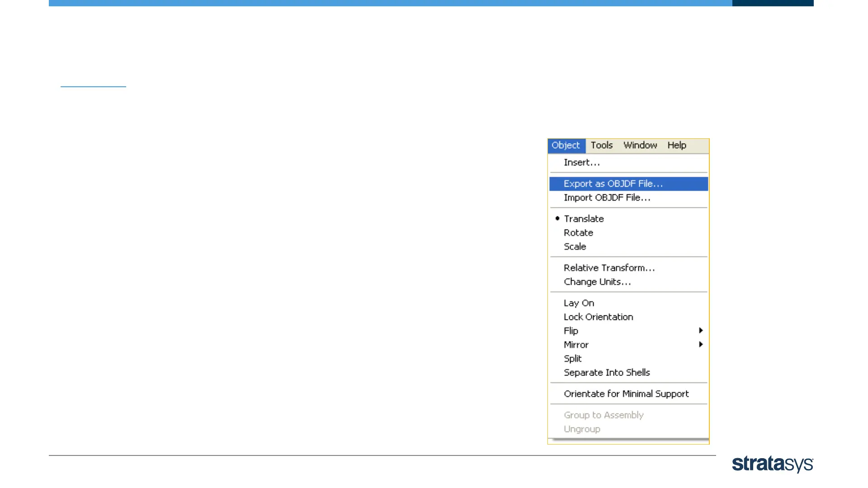Toggle Lock Orientation
The width and height of the screenshot is (868, 488).
tap(598, 317)
